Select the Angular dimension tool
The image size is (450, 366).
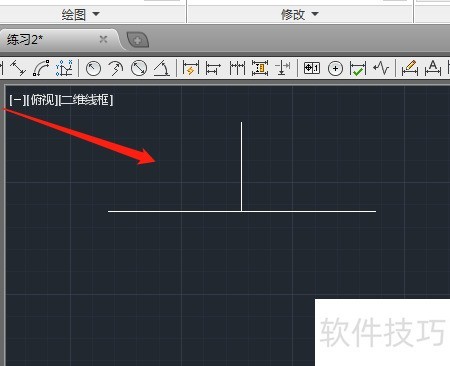tap(162, 68)
